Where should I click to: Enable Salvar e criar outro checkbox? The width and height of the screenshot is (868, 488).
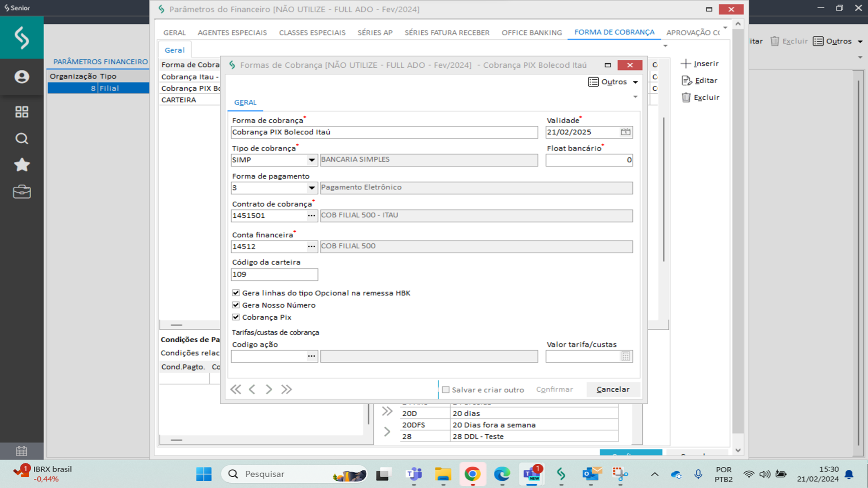tap(445, 390)
